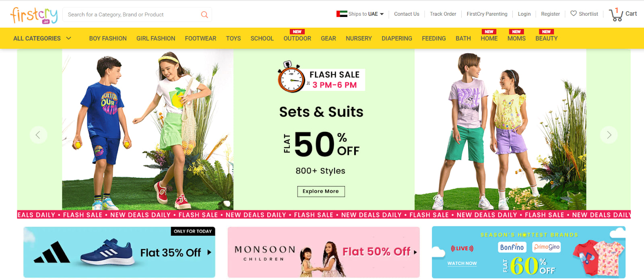The width and height of the screenshot is (644, 280).
Task: Click the orange search magnifier icon
Action: [x=204, y=14]
